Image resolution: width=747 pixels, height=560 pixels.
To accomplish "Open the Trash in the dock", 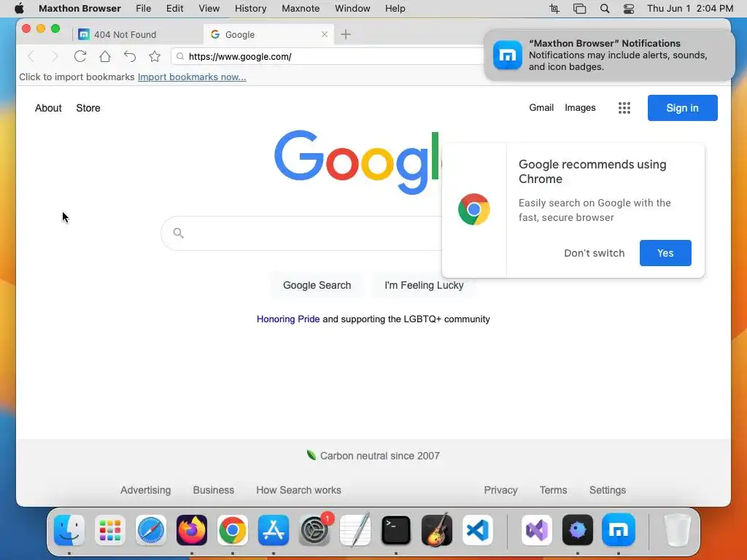I will [677, 529].
